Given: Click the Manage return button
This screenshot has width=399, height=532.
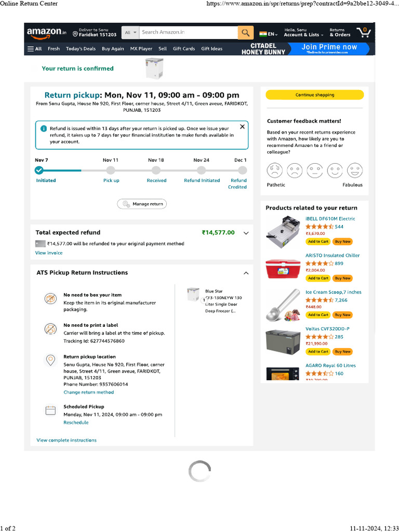Looking at the screenshot, I should (142, 204).
